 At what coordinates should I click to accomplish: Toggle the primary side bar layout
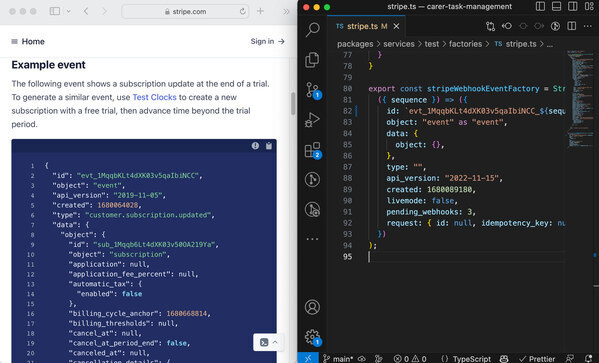click(540, 6)
